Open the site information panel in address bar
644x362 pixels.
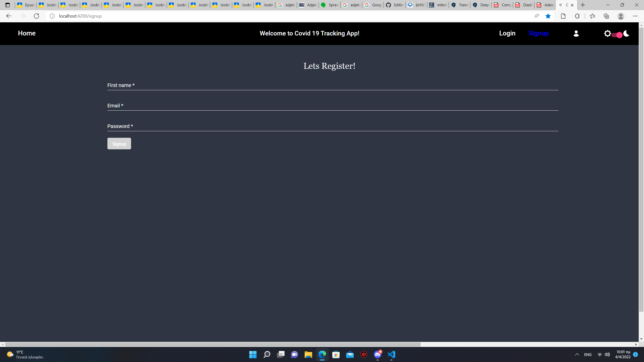pyautogui.click(x=52, y=16)
